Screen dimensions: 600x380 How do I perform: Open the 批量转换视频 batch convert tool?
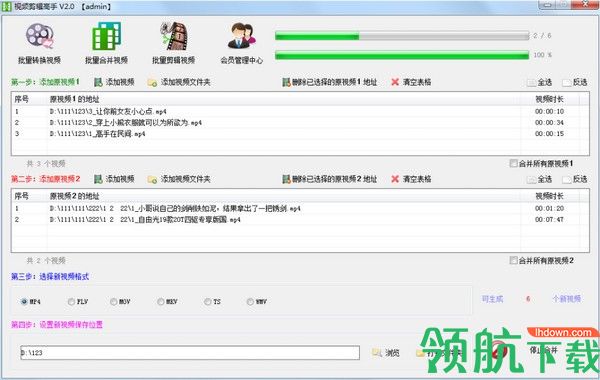(x=39, y=43)
